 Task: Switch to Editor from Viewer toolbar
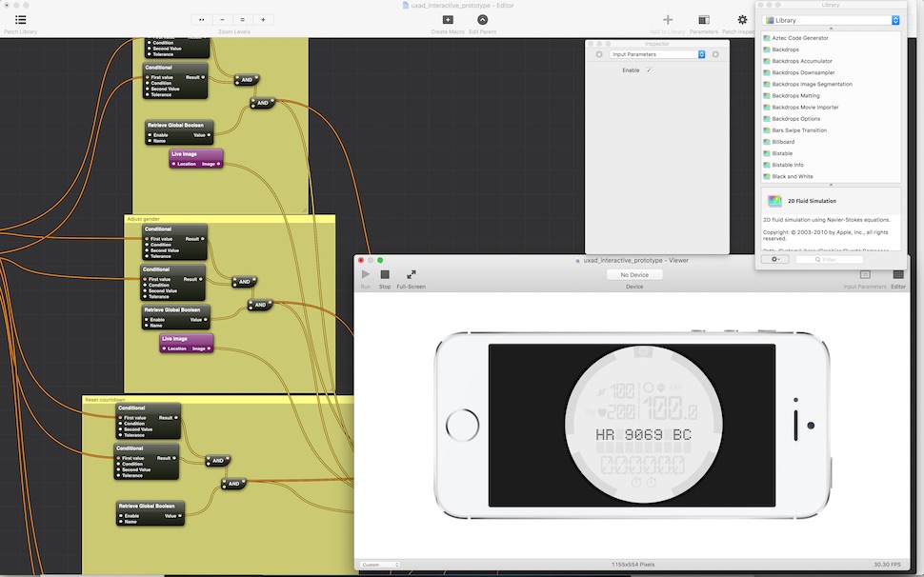coord(897,275)
